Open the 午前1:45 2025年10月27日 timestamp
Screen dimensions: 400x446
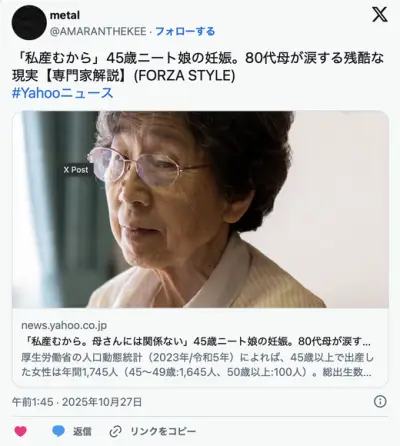coord(77,402)
